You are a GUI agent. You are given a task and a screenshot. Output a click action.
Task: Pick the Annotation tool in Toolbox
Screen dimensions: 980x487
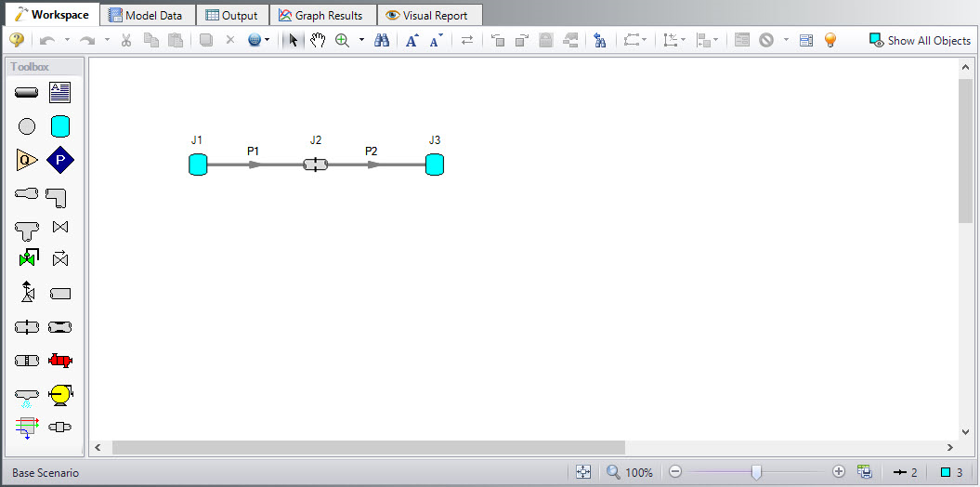pyautogui.click(x=60, y=92)
